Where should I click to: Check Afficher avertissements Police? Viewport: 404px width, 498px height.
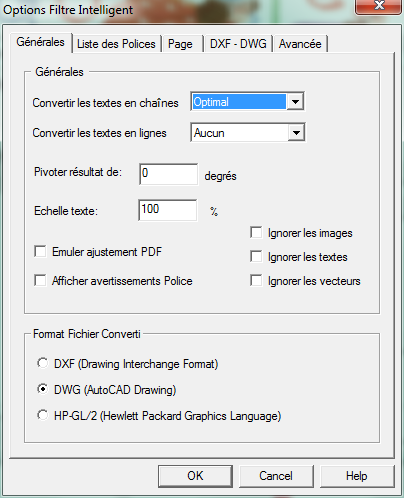tap(40, 280)
